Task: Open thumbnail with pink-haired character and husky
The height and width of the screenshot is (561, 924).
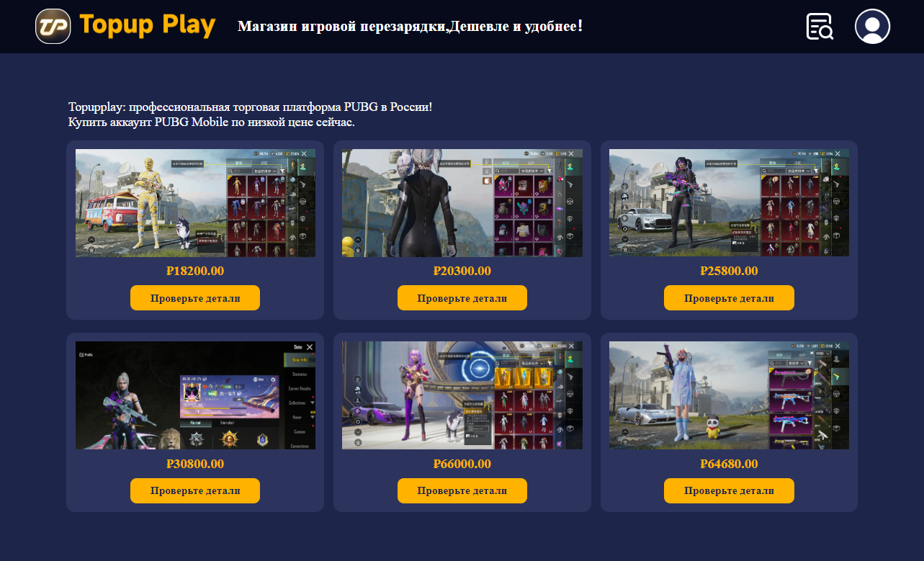Action: pyautogui.click(x=462, y=395)
